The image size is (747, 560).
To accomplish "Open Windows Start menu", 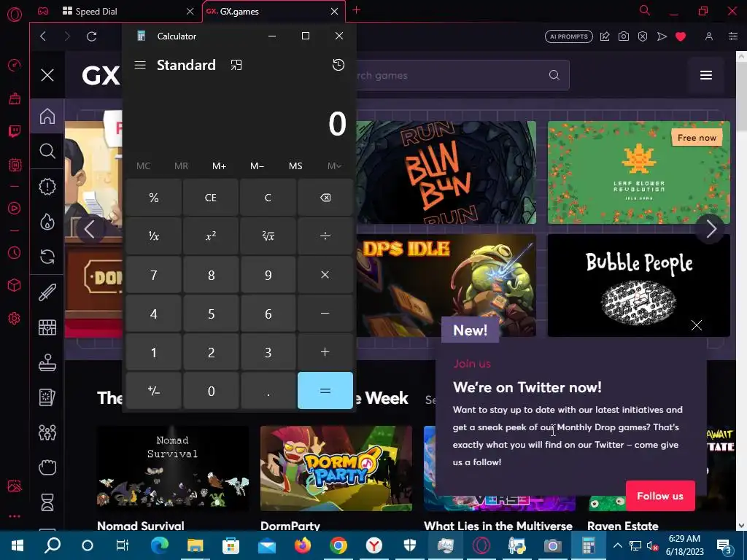I will pos(18,545).
